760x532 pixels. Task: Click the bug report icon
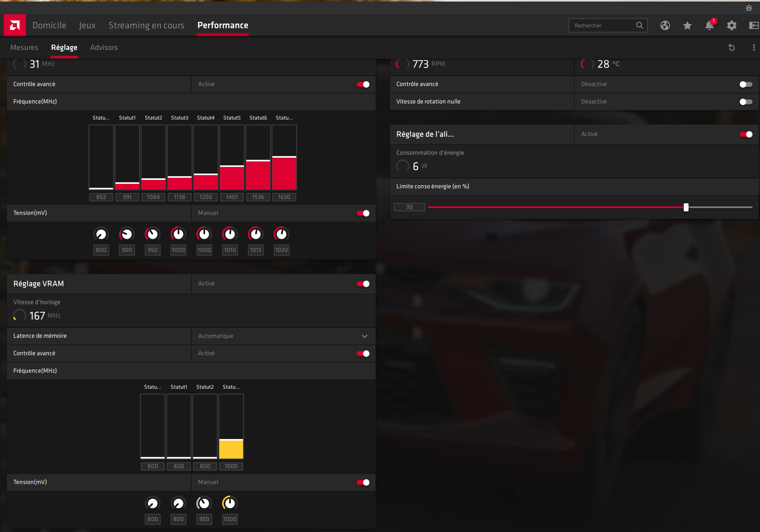(749, 8)
